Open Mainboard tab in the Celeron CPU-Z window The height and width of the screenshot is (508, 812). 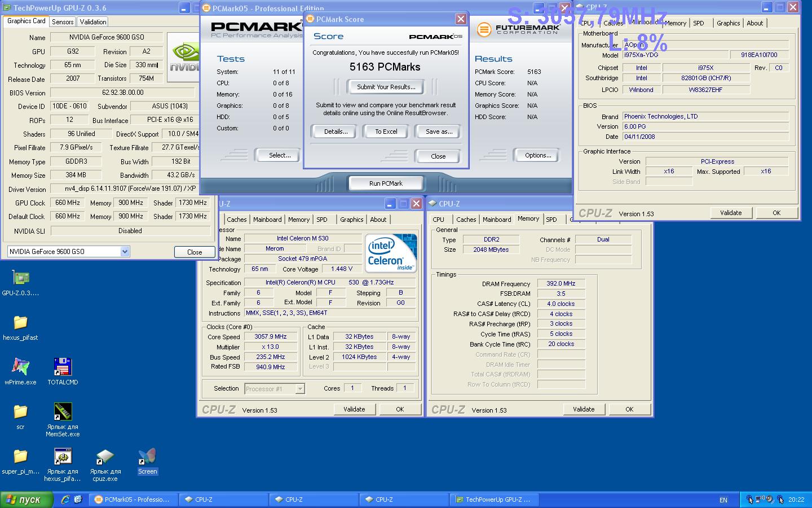(267, 220)
